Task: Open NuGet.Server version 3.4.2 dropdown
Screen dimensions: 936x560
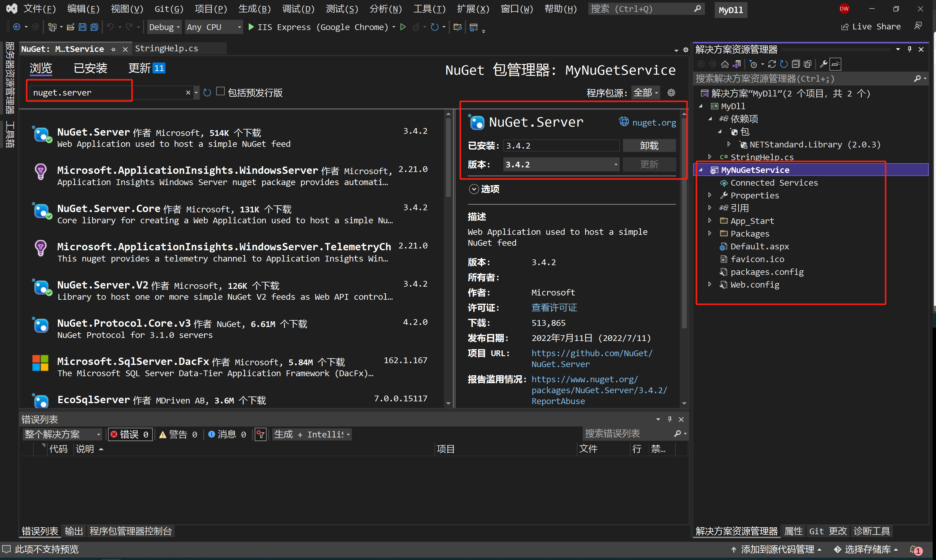Action: tap(561, 164)
